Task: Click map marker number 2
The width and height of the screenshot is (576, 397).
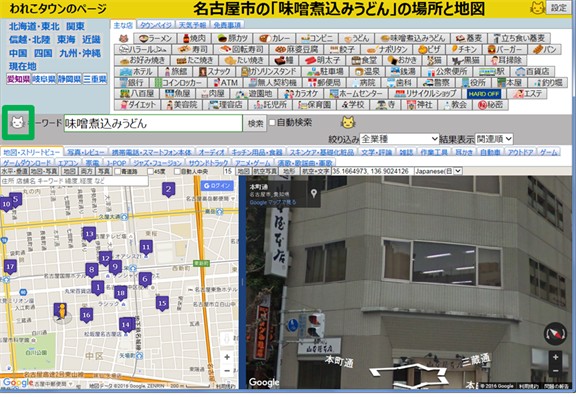Action: pyautogui.click(x=168, y=190)
